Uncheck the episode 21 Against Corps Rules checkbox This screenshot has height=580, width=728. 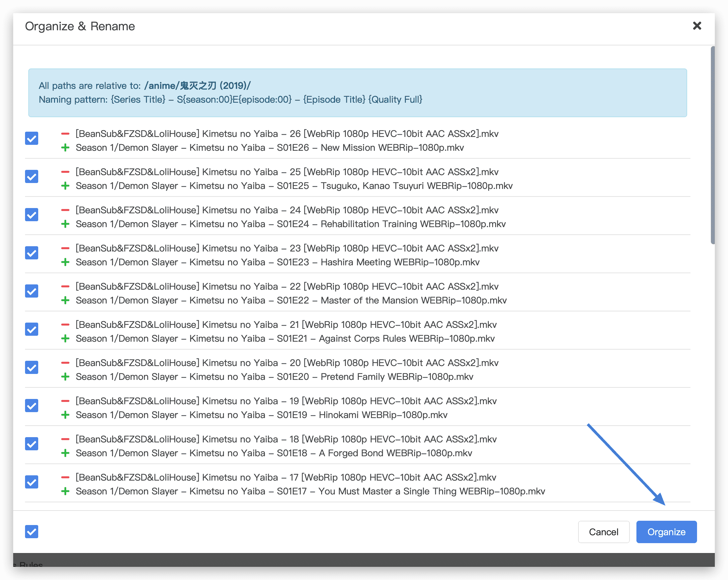pyautogui.click(x=32, y=329)
